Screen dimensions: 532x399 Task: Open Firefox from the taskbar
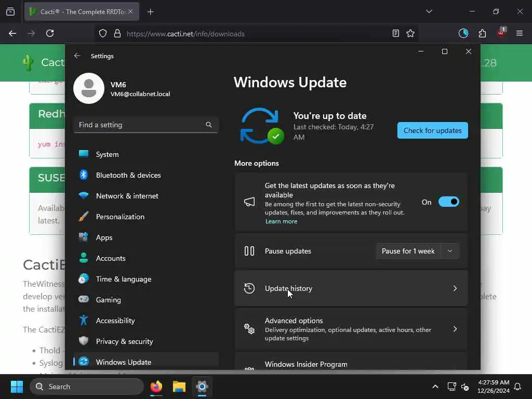tap(156, 387)
